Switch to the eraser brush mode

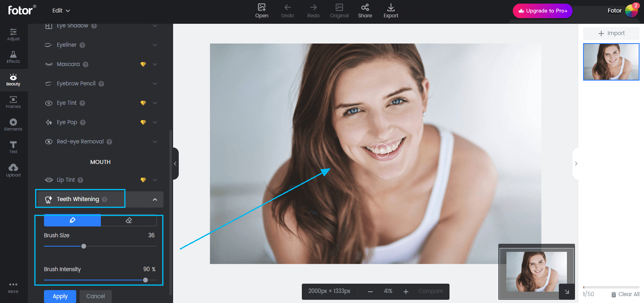pyautogui.click(x=129, y=220)
